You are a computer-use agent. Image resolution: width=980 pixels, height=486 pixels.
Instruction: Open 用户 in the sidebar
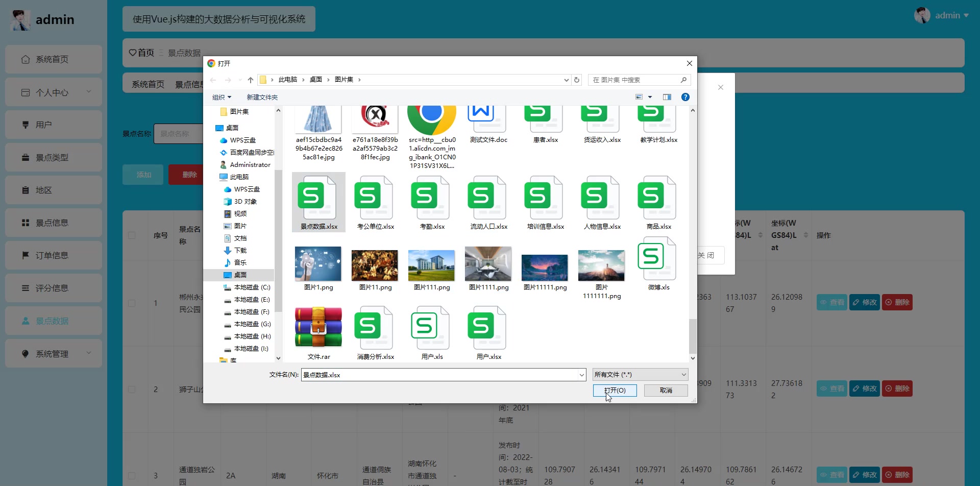[54, 125]
